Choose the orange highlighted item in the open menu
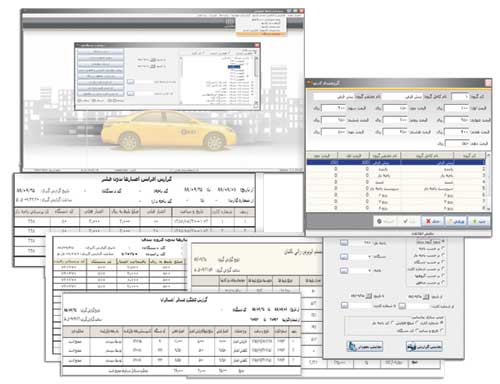 (x=260, y=34)
